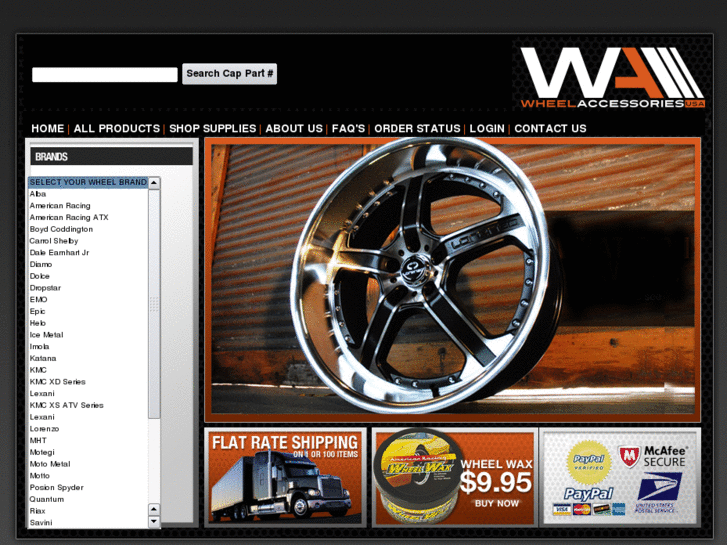Choose Ice Metal brand
The height and width of the screenshot is (545, 727).
(x=88, y=335)
